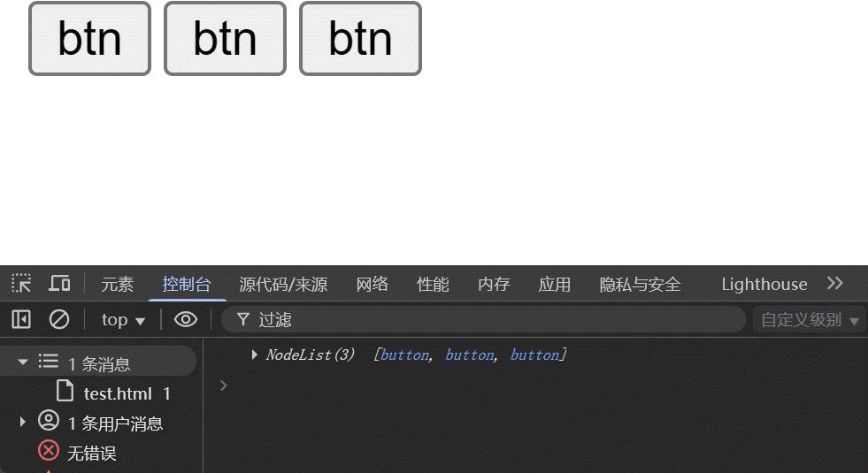
Task: Click the NodeList(3) label text
Action: (x=310, y=355)
